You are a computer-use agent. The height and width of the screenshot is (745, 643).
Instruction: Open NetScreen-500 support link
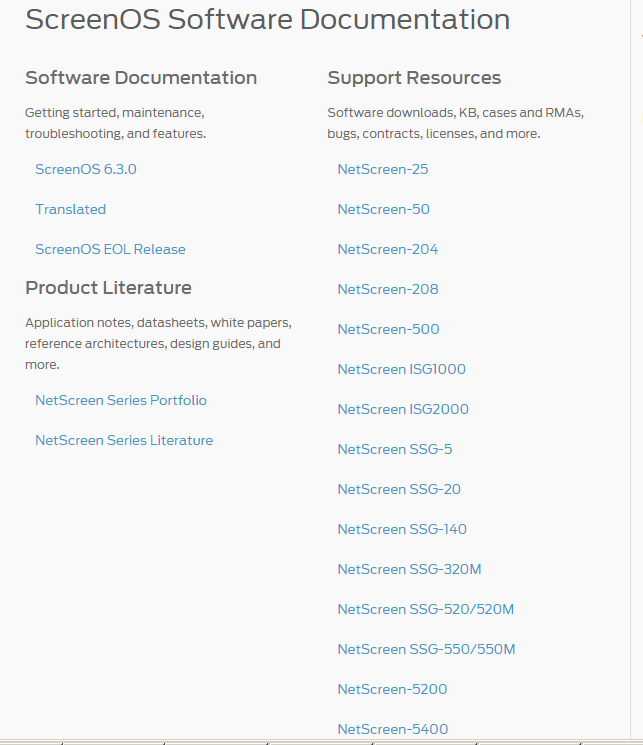pyautogui.click(x=388, y=329)
